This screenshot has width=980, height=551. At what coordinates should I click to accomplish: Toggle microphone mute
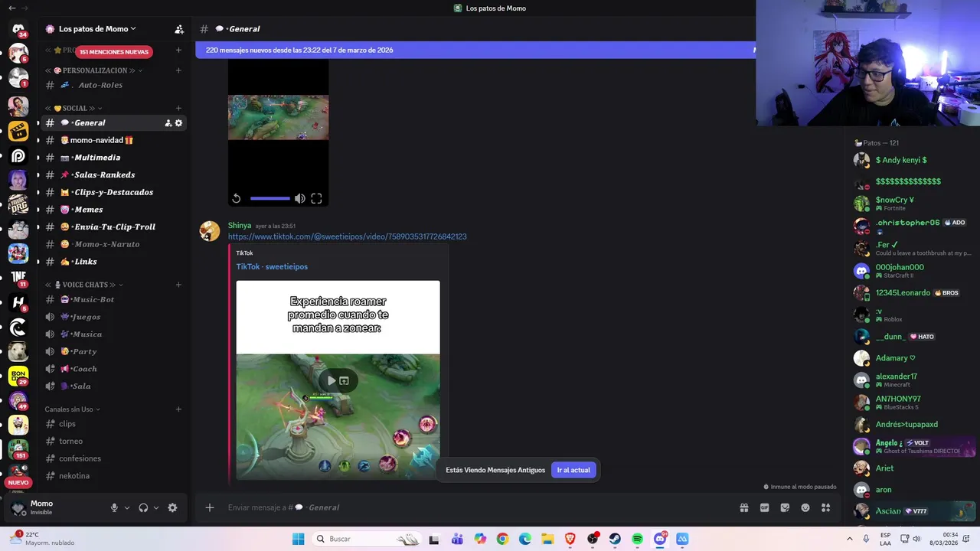114,507
